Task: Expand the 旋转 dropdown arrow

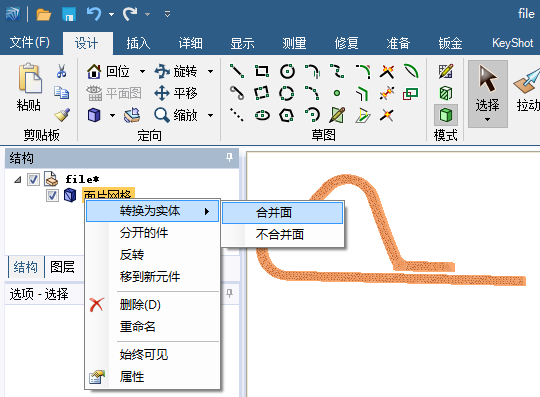Action: (x=210, y=72)
